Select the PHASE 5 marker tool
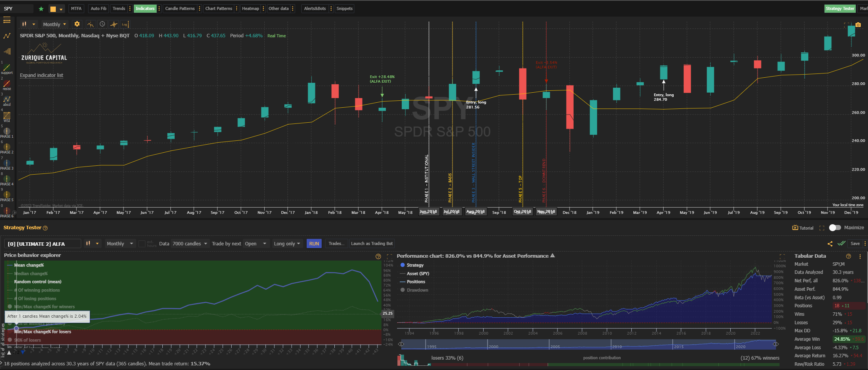Screen dimensions: 868x370 pos(7,197)
